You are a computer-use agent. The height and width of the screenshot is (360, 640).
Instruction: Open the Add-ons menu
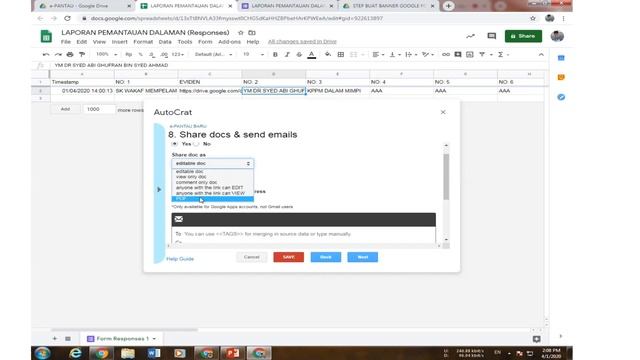tap(229, 42)
